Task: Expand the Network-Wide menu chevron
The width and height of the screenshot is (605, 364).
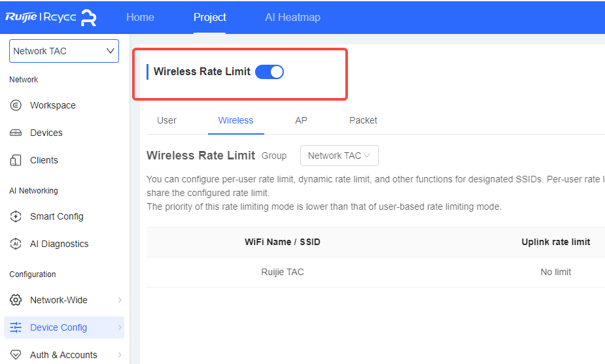Action: [120, 300]
